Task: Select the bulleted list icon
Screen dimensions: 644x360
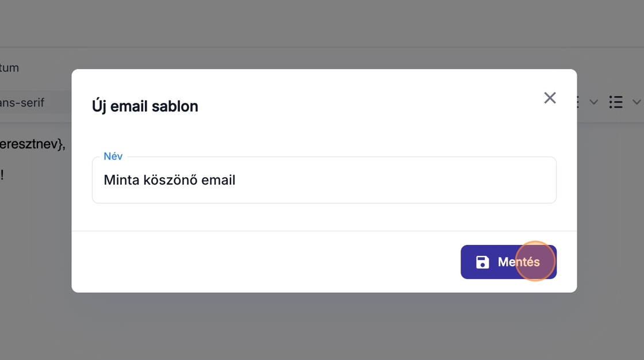Action: 616,102
